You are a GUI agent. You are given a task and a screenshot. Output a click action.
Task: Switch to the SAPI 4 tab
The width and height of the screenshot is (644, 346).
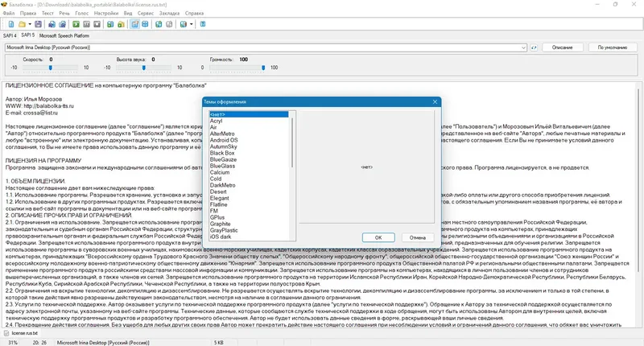pyautogui.click(x=10, y=35)
